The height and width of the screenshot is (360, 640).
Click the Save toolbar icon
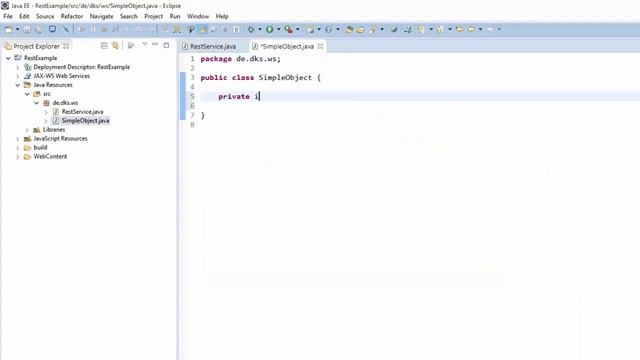pyautogui.click(x=27, y=29)
